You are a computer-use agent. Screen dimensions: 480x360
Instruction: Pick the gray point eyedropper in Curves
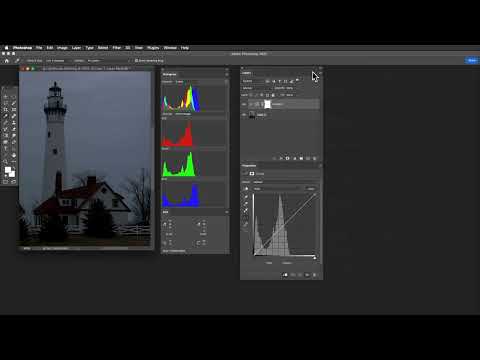[x=246, y=203]
